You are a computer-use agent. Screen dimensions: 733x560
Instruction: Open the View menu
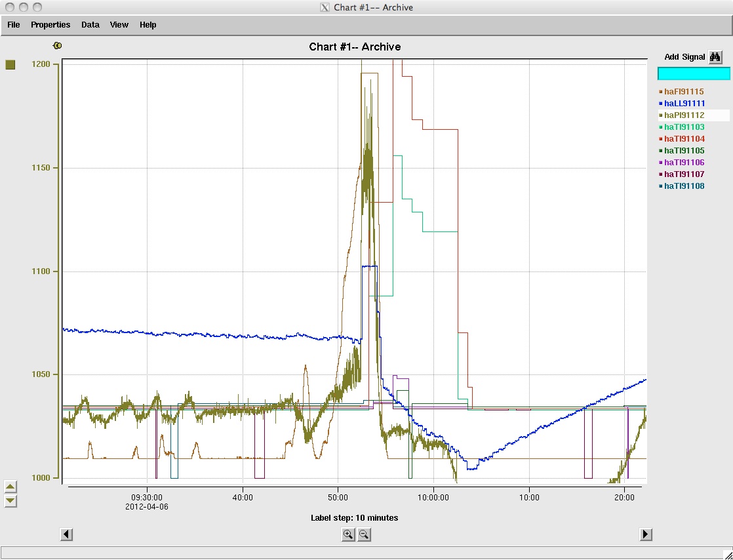click(119, 25)
